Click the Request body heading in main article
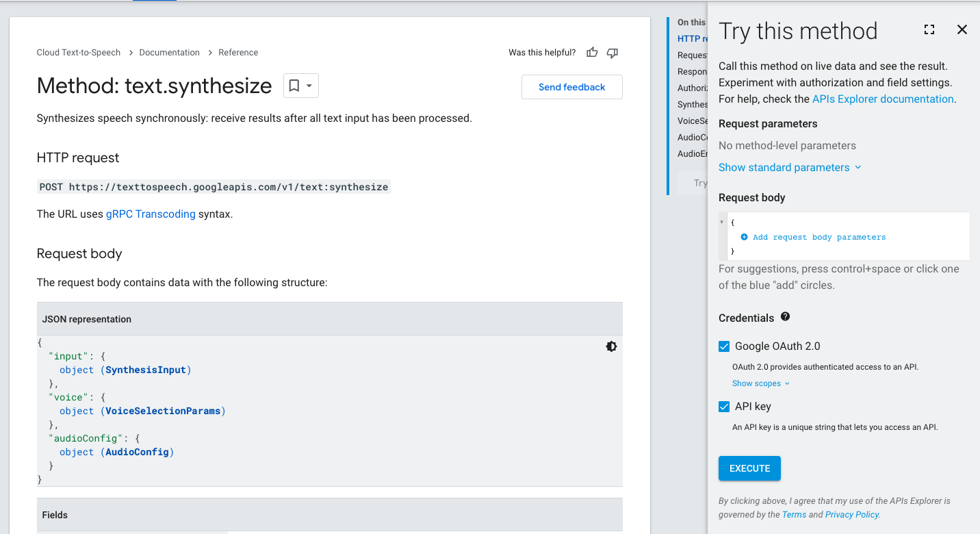Screen dimensions: 980x534 click(x=79, y=254)
